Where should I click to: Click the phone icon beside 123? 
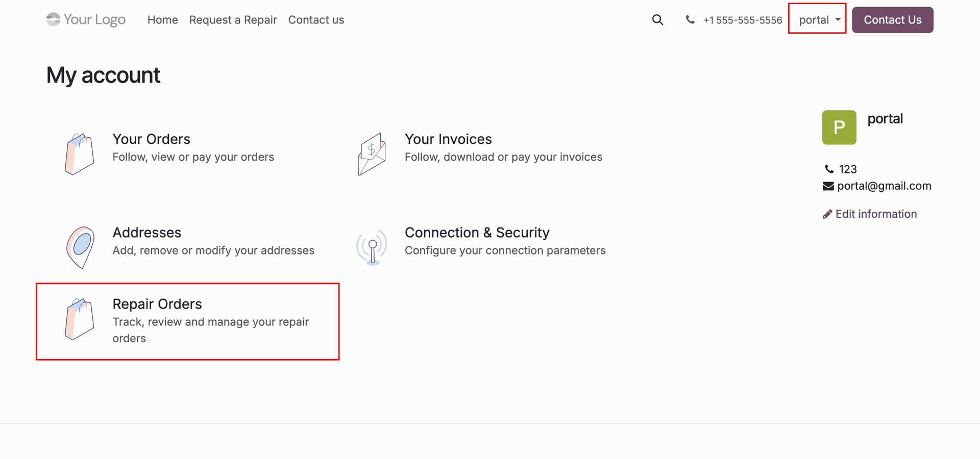[829, 169]
